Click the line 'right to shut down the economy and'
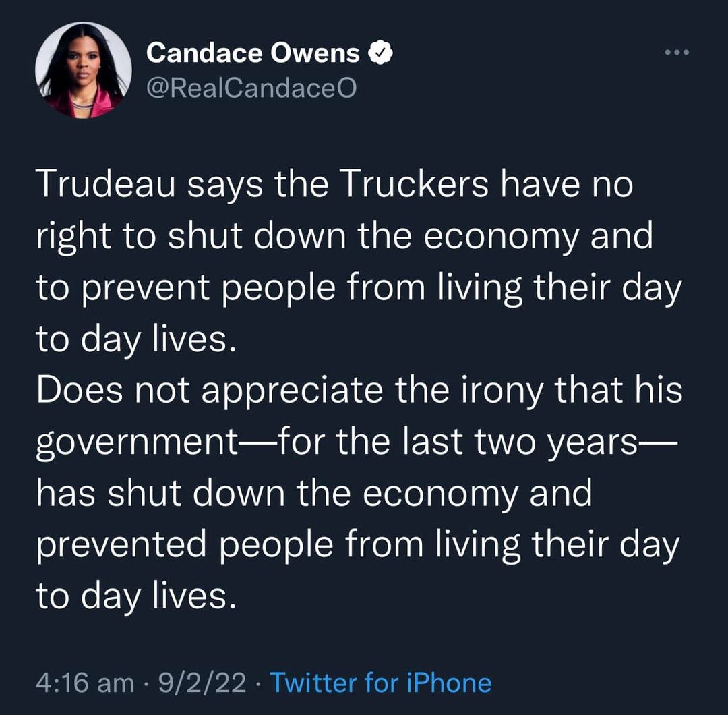This screenshot has width=728, height=715. point(344,237)
